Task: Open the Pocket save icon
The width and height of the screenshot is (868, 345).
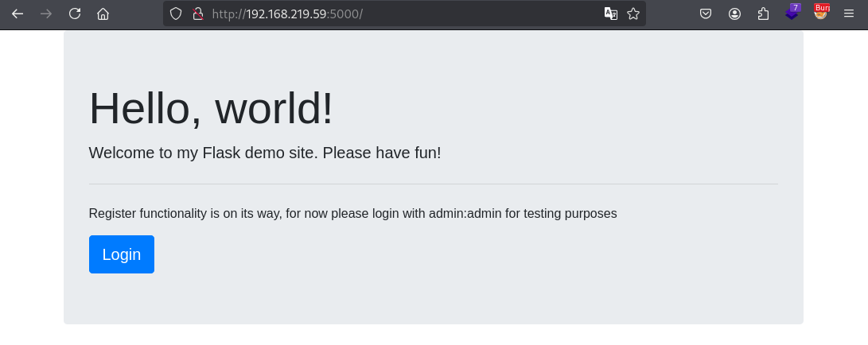Action: point(705,14)
